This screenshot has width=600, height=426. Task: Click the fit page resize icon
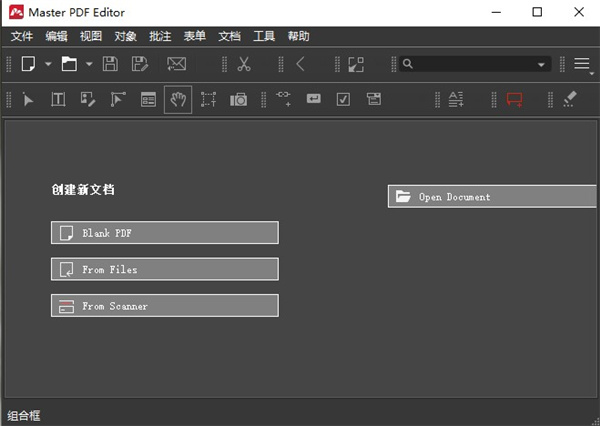pyautogui.click(x=356, y=64)
